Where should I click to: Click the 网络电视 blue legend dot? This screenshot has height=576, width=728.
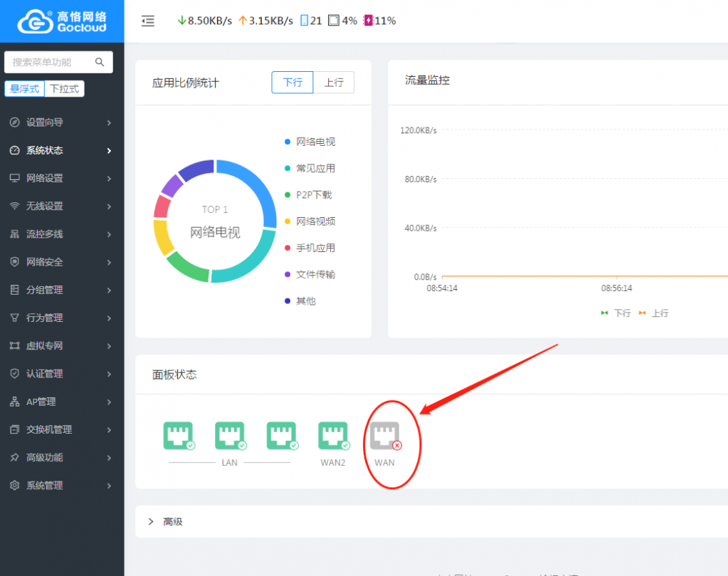tap(287, 142)
